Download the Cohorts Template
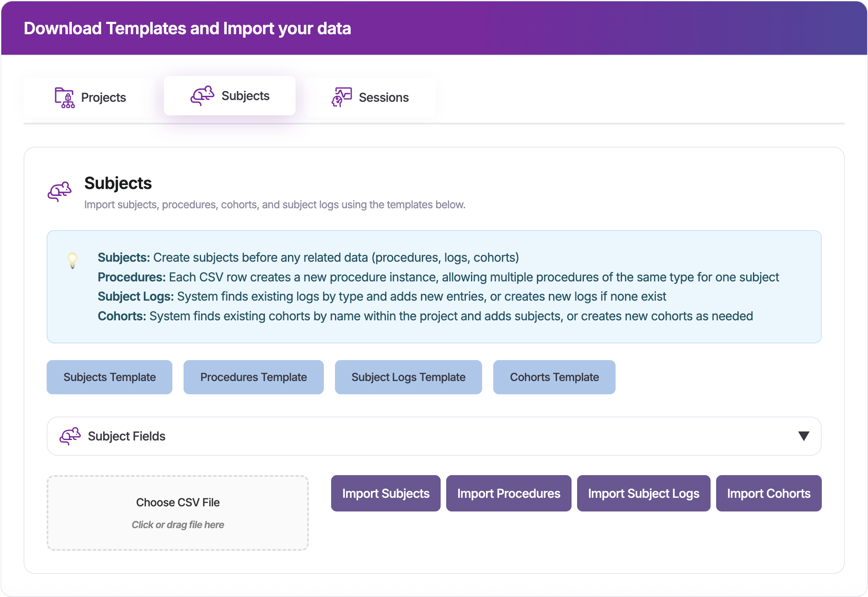Viewport: 868px width, 597px height. coord(554,377)
